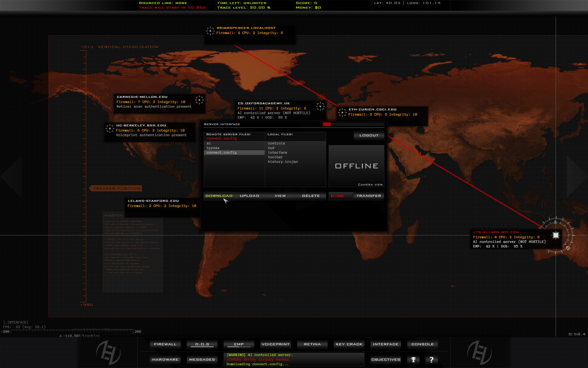The image size is (588, 368).
Task: Select the target icon for cs.oxfordacademy.uk
Action: [320, 106]
